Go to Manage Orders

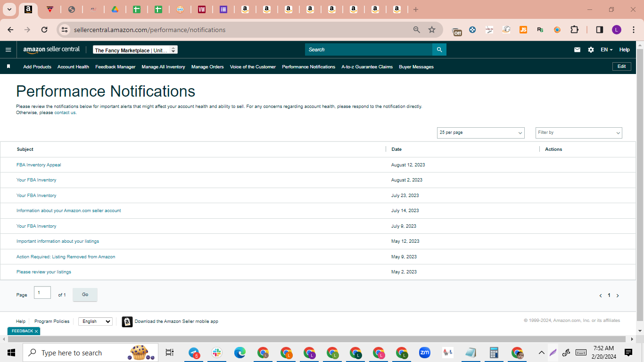point(207,67)
